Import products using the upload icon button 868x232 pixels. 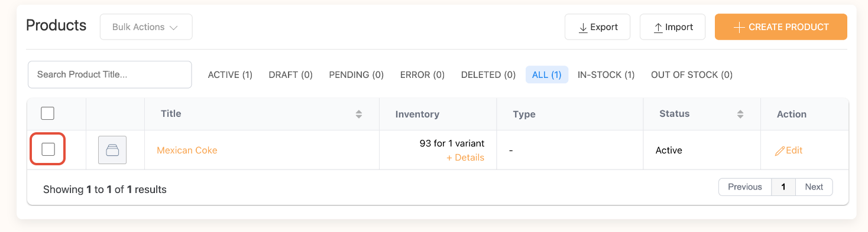pos(672,27)
